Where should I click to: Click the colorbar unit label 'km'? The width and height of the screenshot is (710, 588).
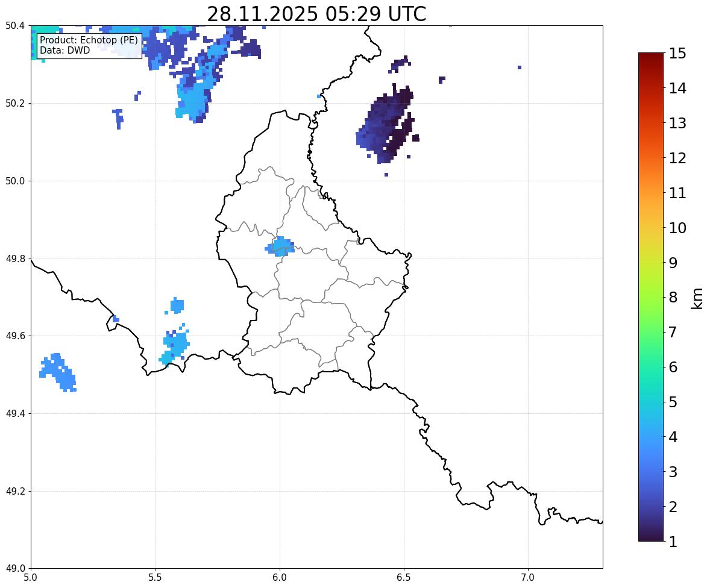(x=697, y=299)
